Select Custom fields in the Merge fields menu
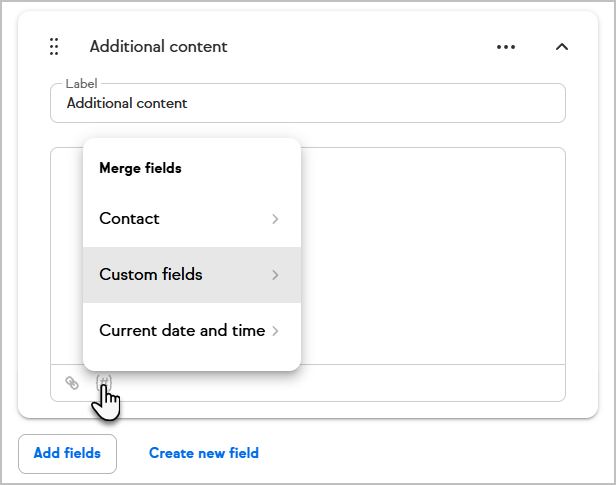Screen dimensions: 616x485 pyautogui.click(x=151, y=275)
